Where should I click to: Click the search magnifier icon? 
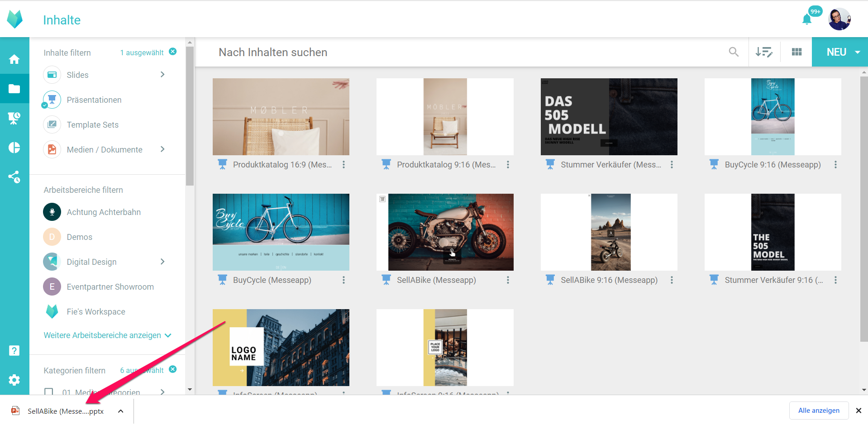(734, 52)
